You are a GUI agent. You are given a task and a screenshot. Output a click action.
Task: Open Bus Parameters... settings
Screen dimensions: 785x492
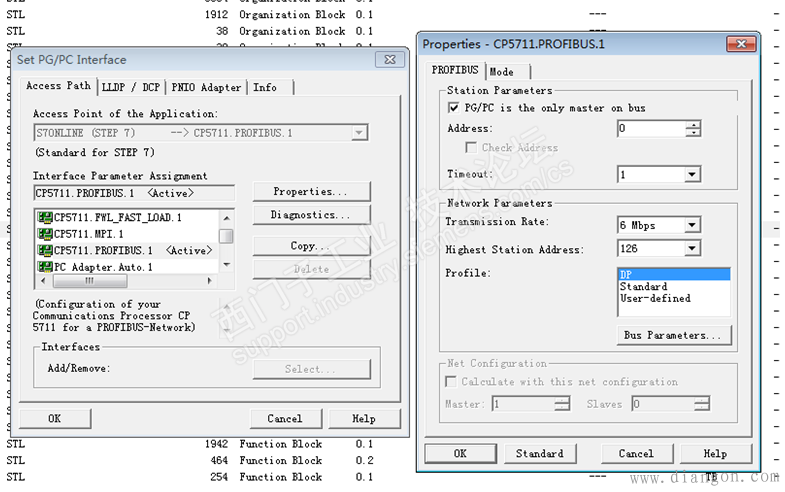[x=674, y=335]
